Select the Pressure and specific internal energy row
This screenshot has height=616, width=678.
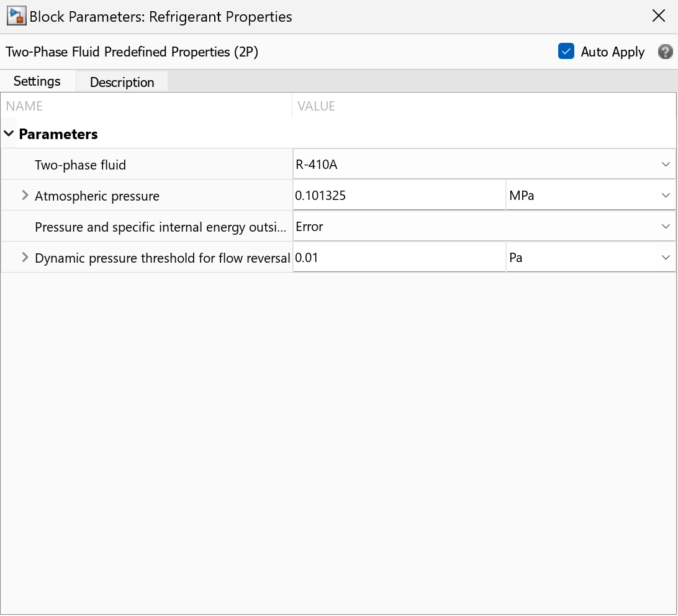click(160, 227)
